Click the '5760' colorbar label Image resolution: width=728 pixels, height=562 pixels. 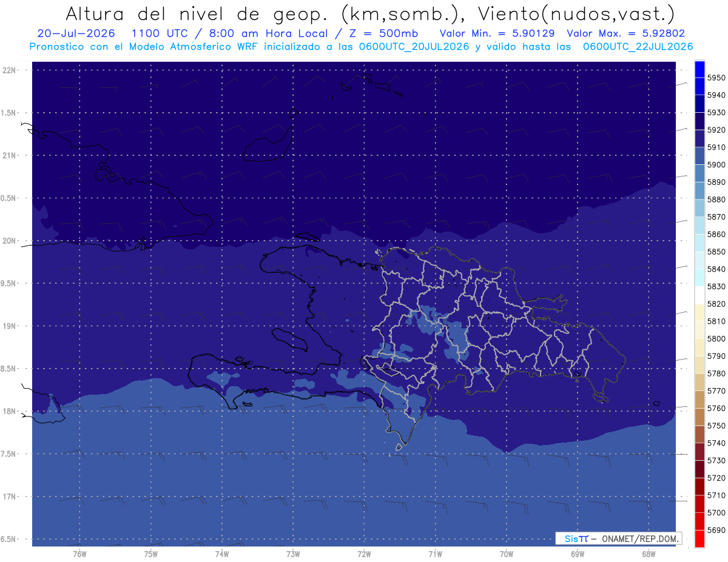click(x=716, y=408)
